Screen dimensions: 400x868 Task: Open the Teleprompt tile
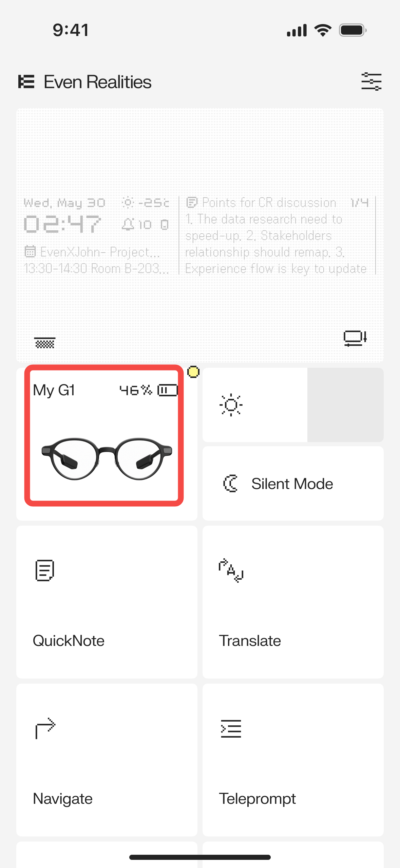(293, 760)
